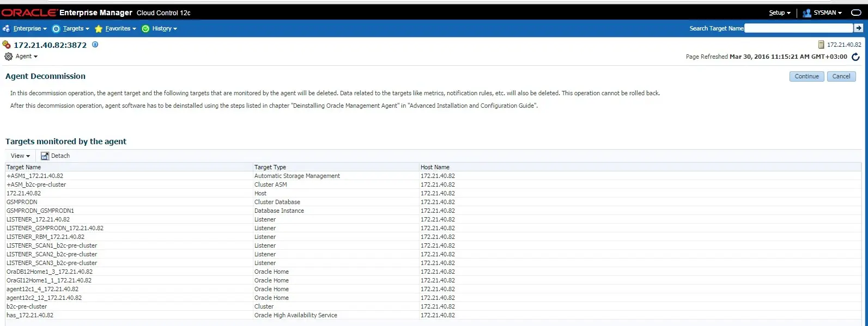Open the View dropdown in targets table
The height and width of the screenshot is (326, 868).
20,156
